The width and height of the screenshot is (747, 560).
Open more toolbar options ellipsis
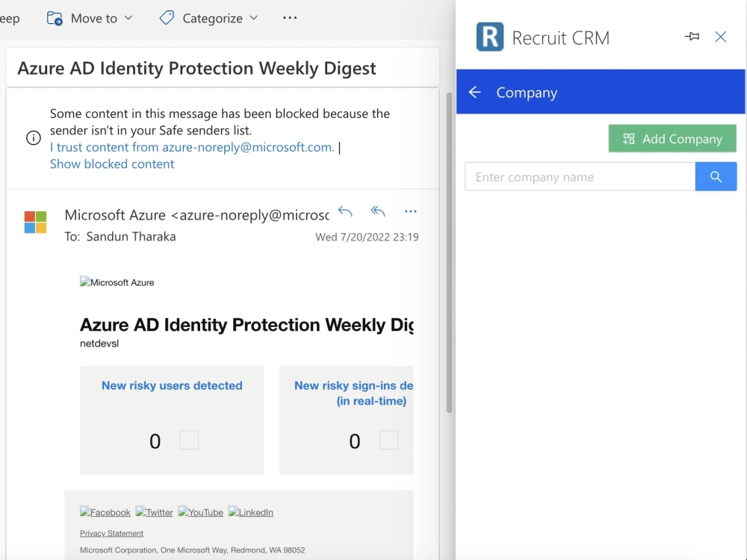click(290, 18)
